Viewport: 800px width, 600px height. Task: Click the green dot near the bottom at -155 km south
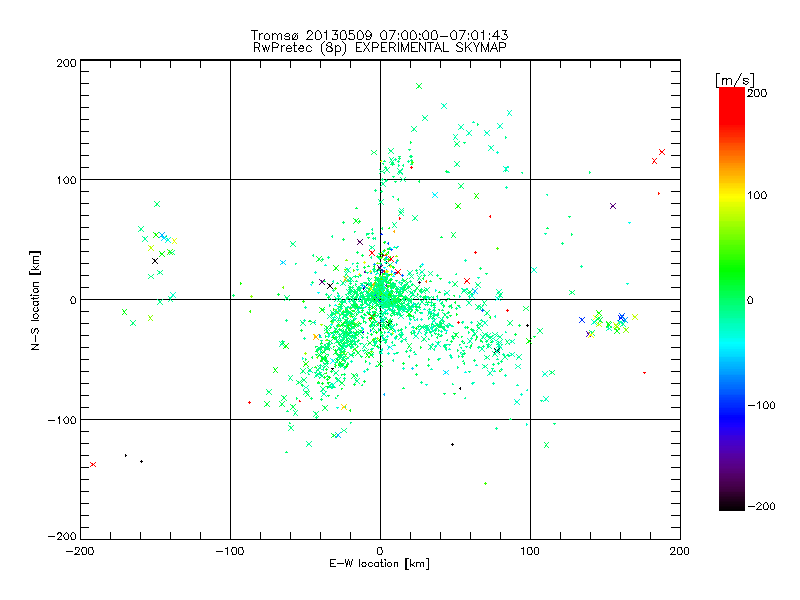pyautogui.click(x=485, y=483)
